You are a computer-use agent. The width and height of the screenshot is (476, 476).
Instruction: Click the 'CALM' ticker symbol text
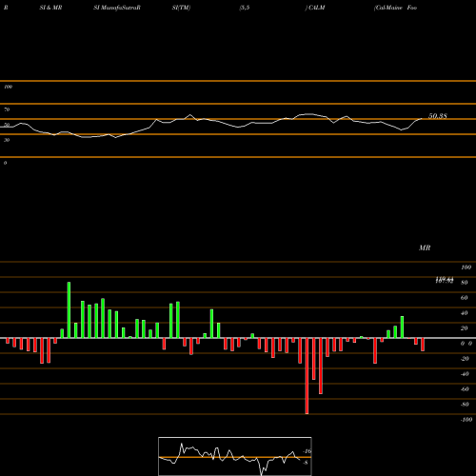click(x=316, y=8)
